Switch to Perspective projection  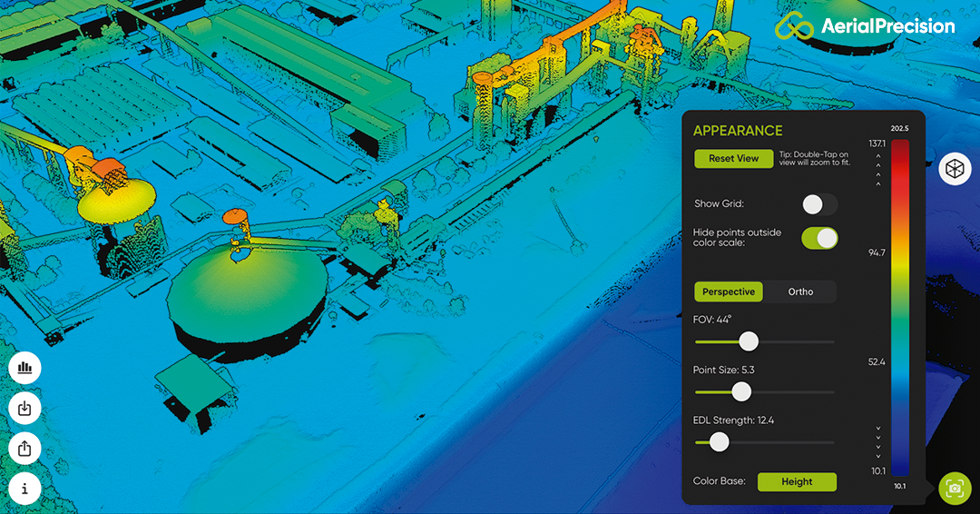[729, 292]
